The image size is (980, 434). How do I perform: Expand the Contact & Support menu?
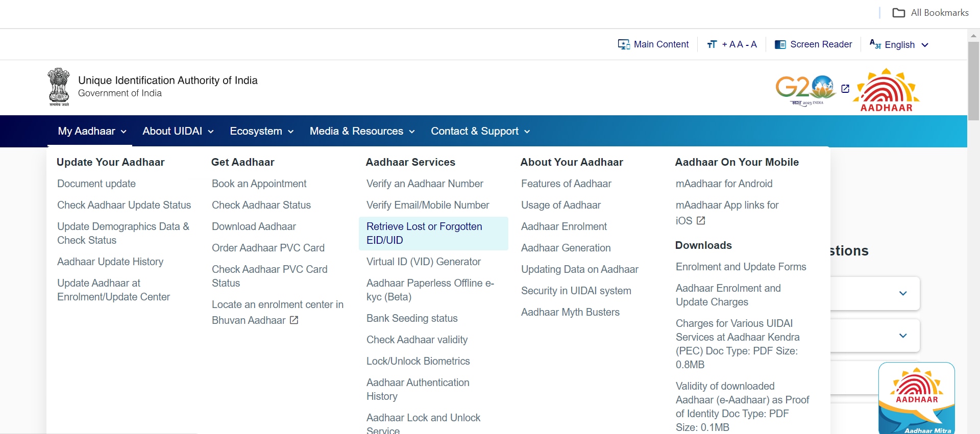tap(481, 131)
